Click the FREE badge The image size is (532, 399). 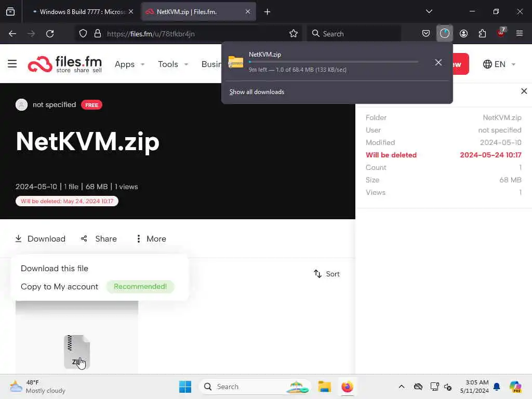point(91,105)
